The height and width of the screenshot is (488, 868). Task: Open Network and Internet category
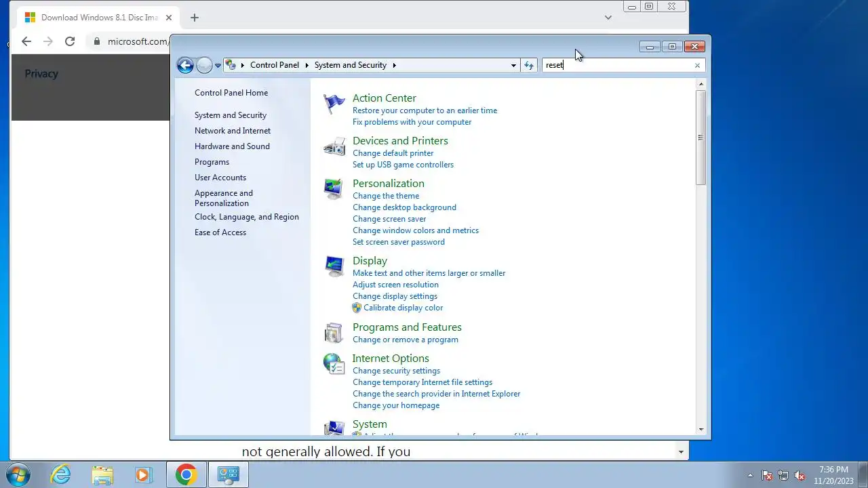(x=233, y=131)
